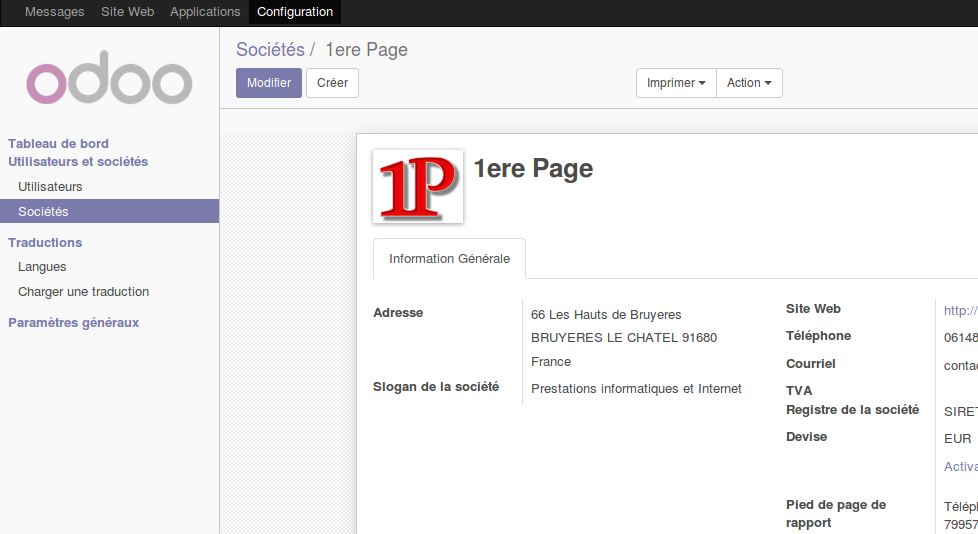Click address line 66 Les Hauts de Bruyeres
Viewport: 978px width, 534px height.
point(606,315)
